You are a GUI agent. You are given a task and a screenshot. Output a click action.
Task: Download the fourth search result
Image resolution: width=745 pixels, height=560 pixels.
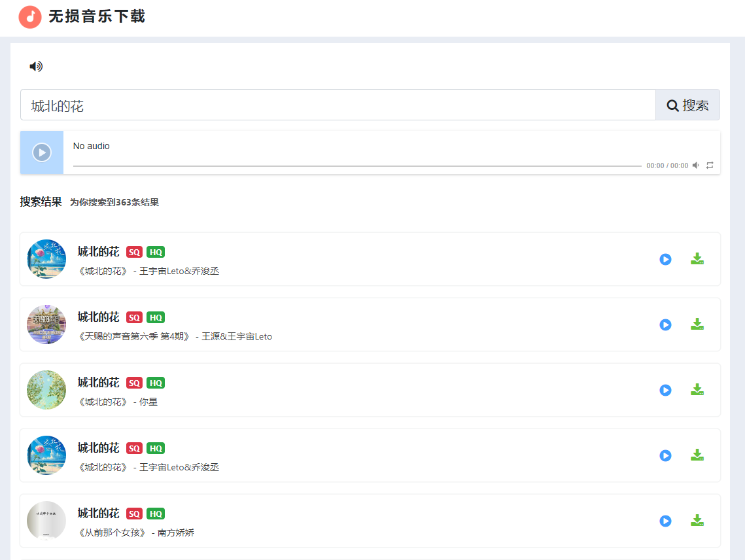(697, 455)
